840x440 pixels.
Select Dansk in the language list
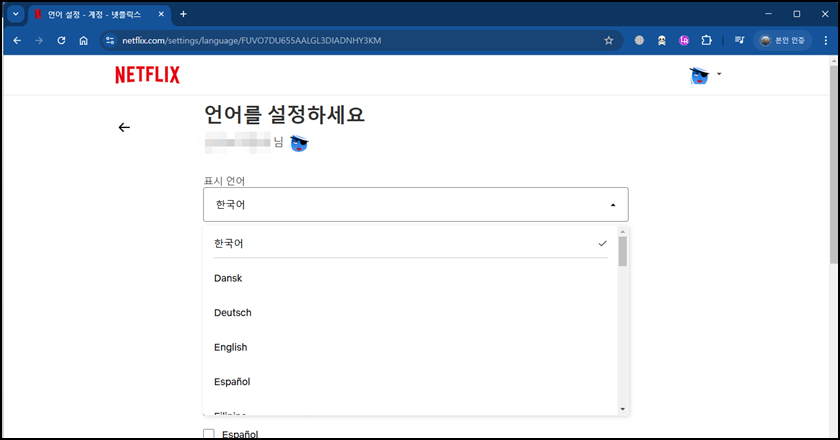(410, 278)
